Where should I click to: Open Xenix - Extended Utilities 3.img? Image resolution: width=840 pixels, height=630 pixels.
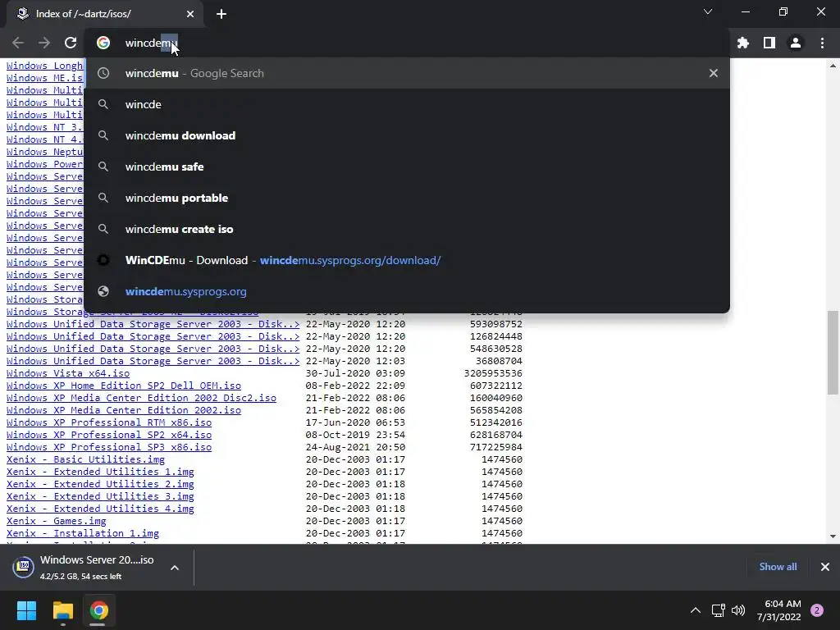[100, 496]
